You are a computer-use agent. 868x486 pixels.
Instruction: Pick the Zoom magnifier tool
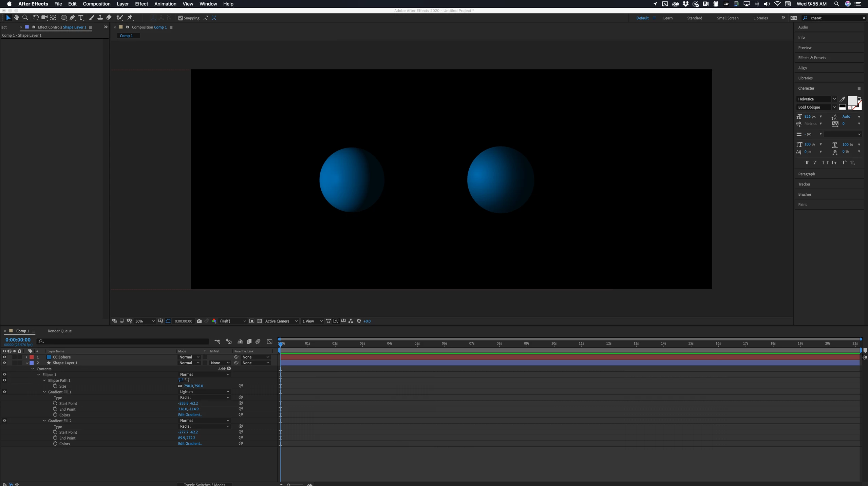coord(25,18)
